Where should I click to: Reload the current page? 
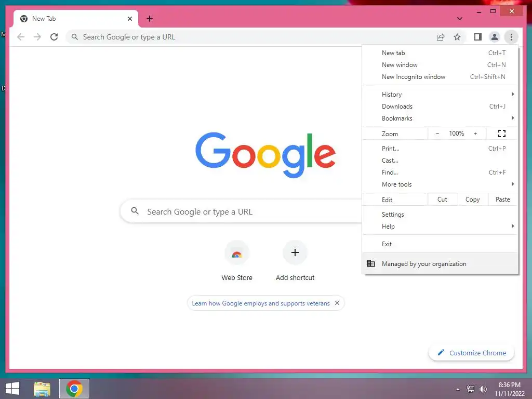pos(54,37)
